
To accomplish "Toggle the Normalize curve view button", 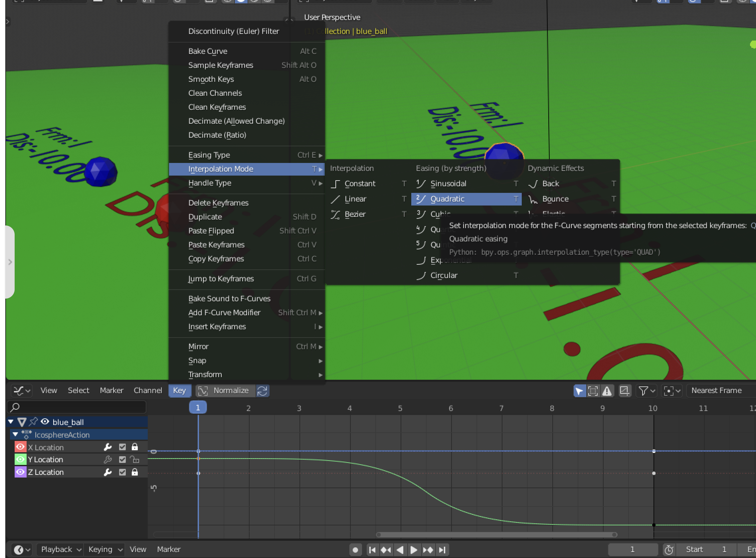I will click(x=225, y=391).
